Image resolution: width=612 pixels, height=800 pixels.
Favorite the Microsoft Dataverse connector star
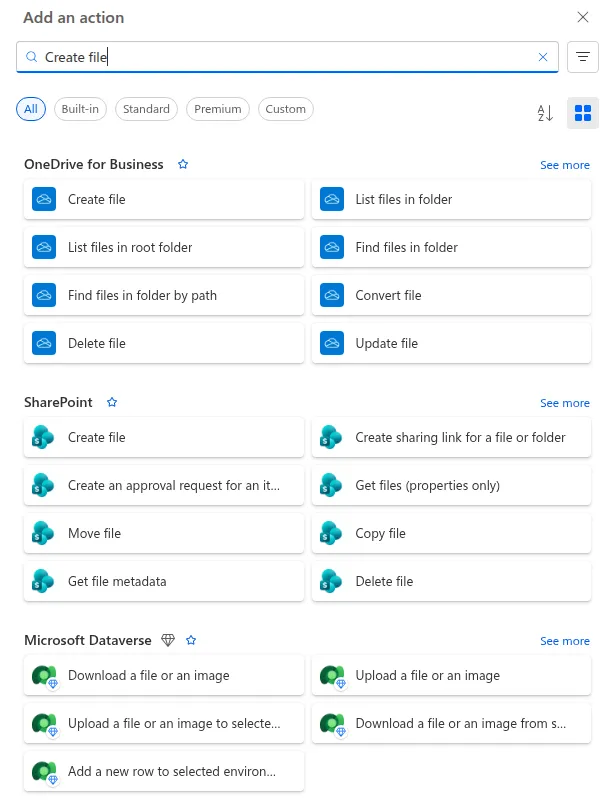pos(191,640)
